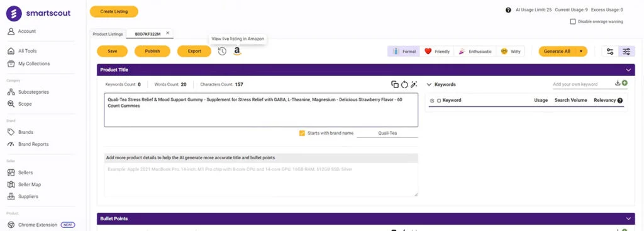Viewport: 644px width, 231px height.
Task: Select Enthusiastic tone
Action: pyautogui.click(x=475, y=52)
